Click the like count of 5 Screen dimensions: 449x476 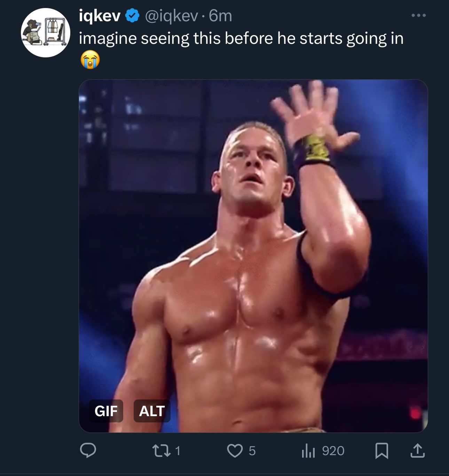(x=252, y=451)
